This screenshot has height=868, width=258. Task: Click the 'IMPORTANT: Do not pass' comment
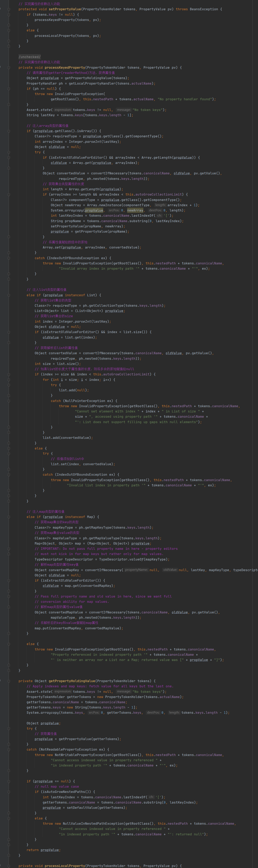click(x=106, y=549)
